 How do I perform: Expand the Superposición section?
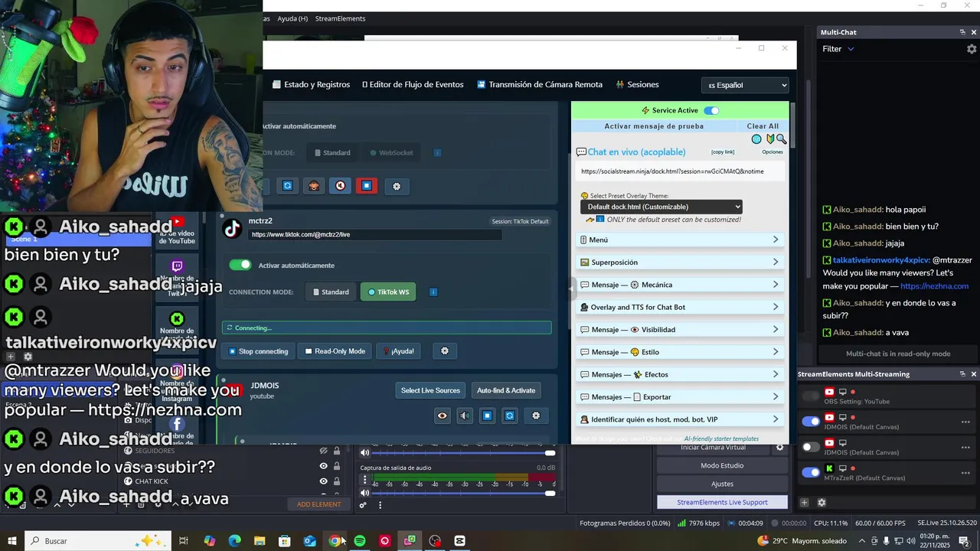point(680,262)
